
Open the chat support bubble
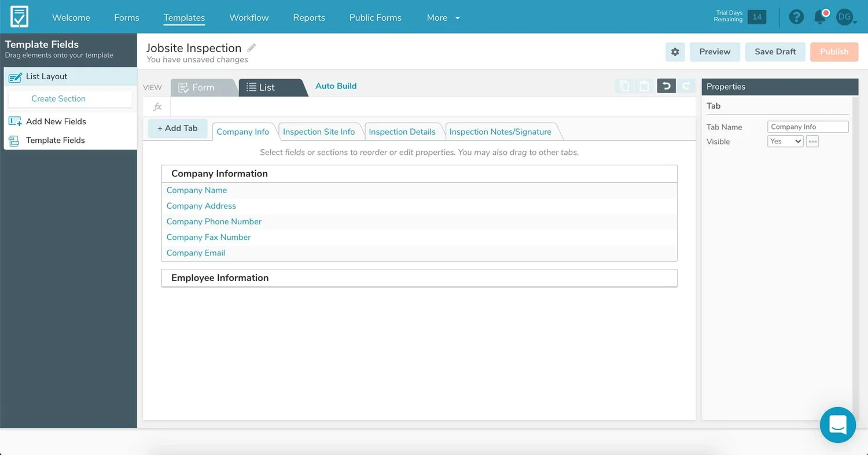[838, 425]
